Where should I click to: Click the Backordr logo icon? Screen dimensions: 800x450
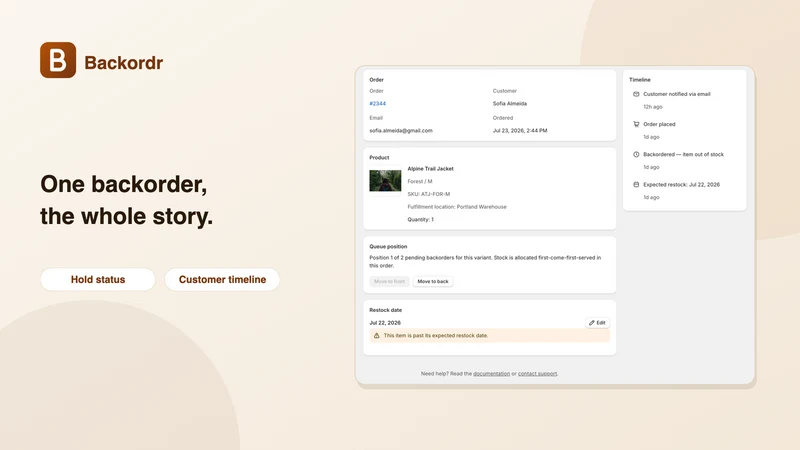(x=58, y=60)
